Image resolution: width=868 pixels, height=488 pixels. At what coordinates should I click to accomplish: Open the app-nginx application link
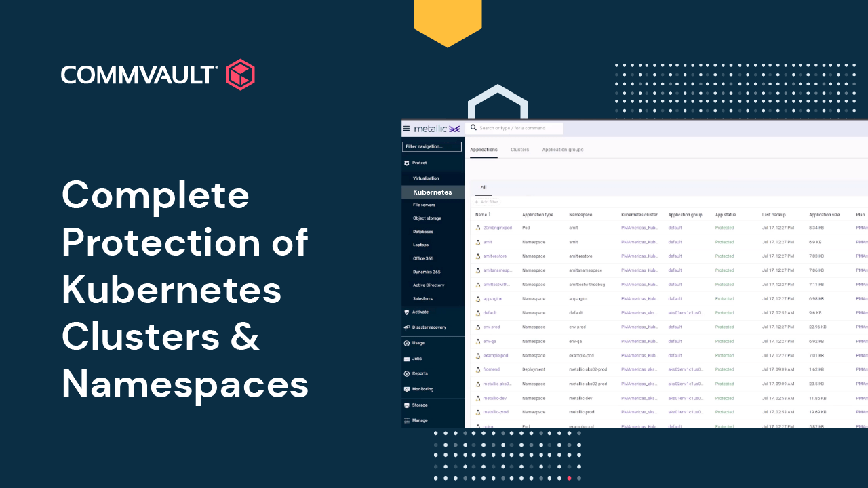point(492,299)
